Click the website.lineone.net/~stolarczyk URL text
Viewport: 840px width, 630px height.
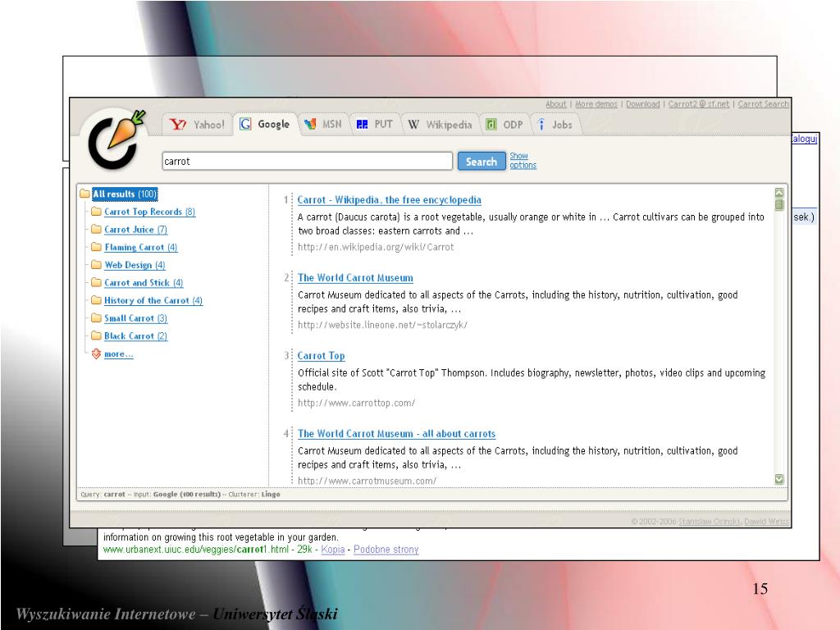tap(382, 325)
